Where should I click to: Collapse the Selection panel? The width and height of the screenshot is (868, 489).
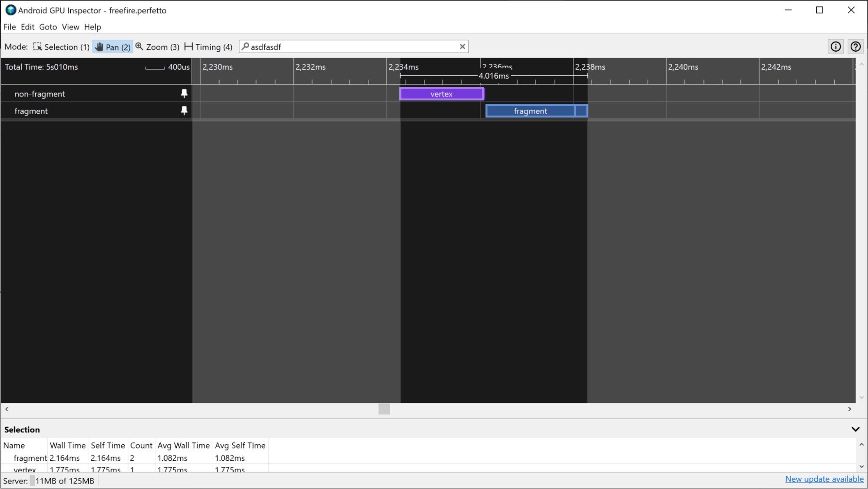(x=855, y=429)
